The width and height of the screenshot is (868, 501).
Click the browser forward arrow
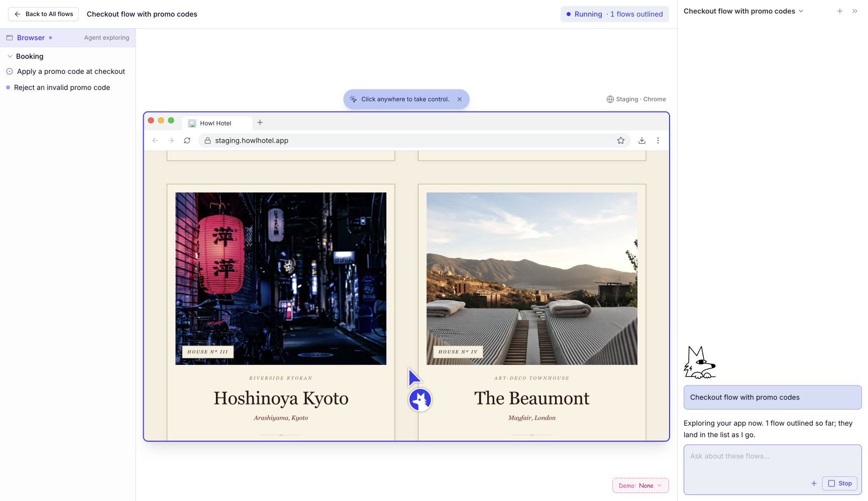[x=171, y=141]
